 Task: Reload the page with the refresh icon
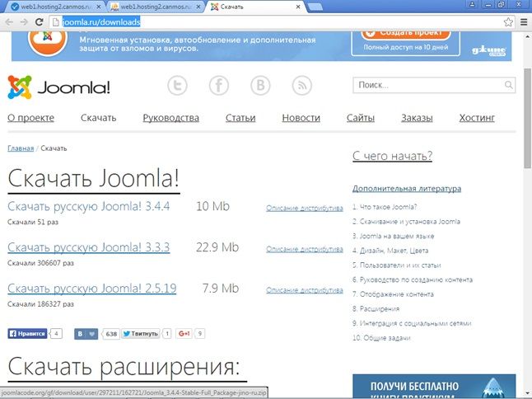[40, 22]
